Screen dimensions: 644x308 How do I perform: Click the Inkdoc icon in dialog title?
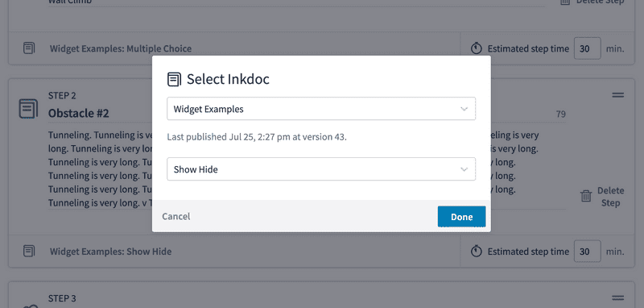[174, 79]
